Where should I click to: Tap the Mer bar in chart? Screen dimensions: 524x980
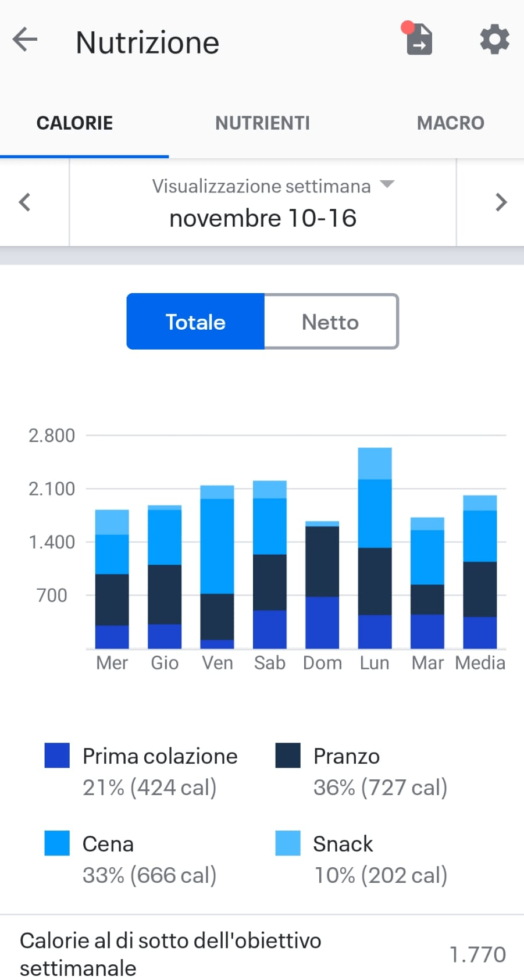tap(112, 579)
